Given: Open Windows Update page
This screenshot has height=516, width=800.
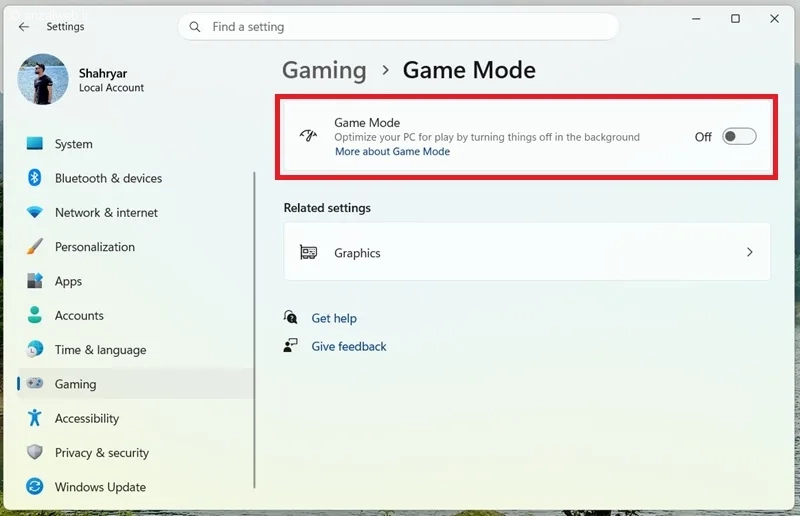Looking at the screenshot, I should [135, 486].
